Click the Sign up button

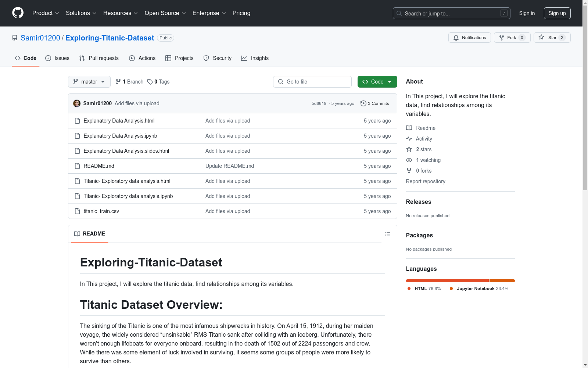tap(557, 13)
